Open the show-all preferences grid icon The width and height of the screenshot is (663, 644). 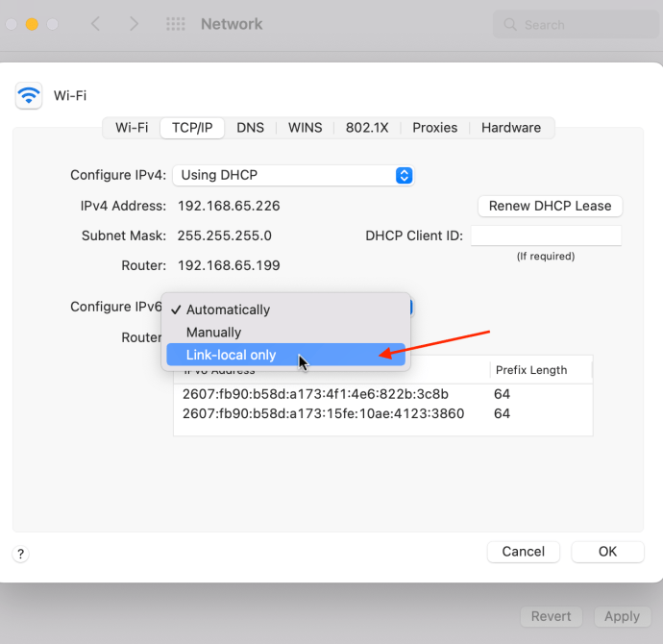pos(176,24)
